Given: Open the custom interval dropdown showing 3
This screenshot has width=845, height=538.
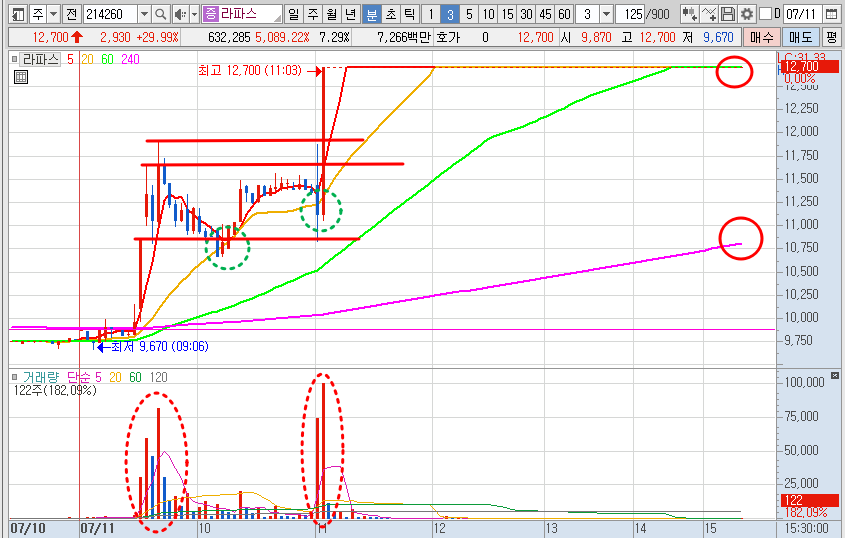Looking at the screenshot, I should click(x=607, y=14).
